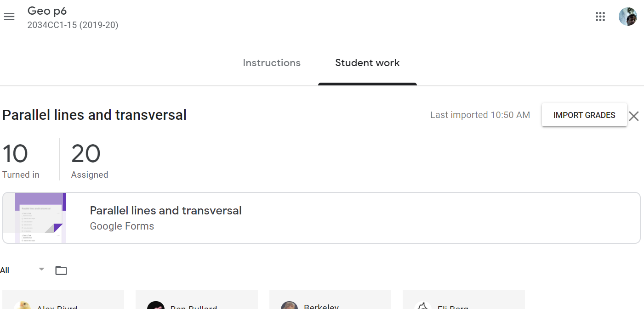The image size is (644, 309).
Task: Click the IMPORT GRADES button
Action: click(x=584, y=115)
